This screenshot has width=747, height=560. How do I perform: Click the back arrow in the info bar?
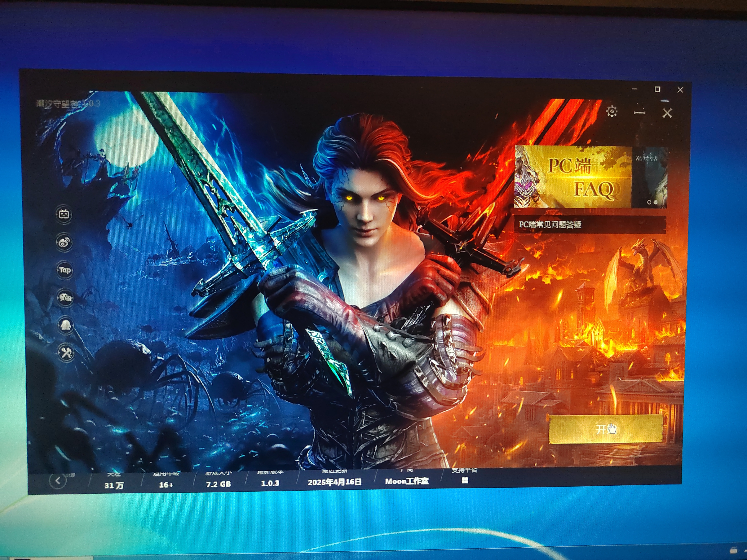point(57,480)
